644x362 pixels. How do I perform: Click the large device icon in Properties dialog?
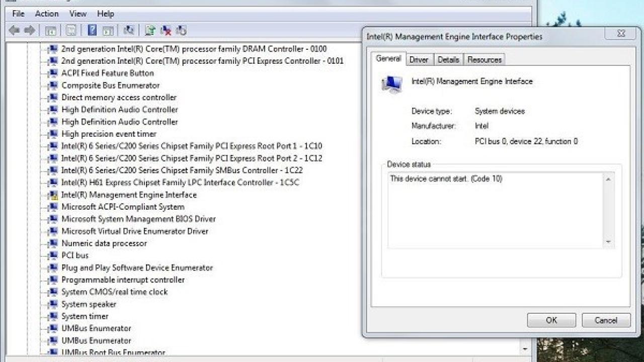pos(391,84)
